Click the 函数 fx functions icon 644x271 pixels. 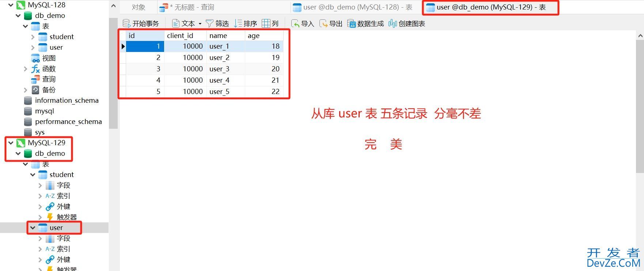click(35, 69)
